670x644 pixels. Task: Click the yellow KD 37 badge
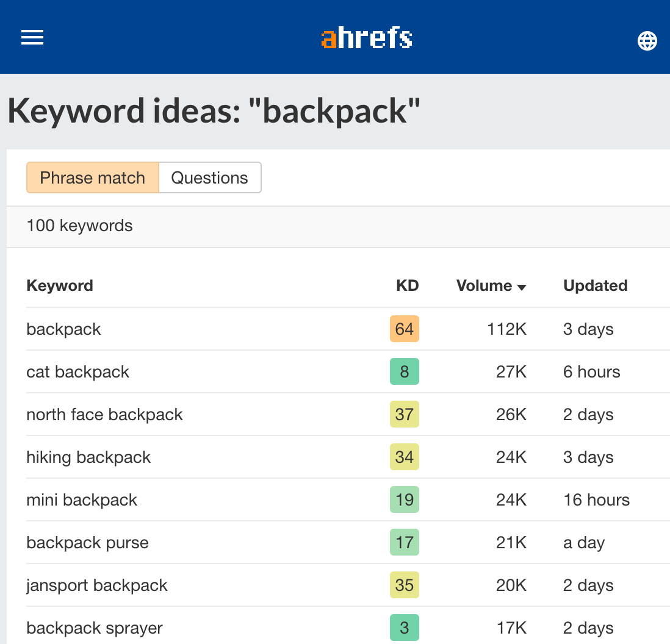coord(404,415)
